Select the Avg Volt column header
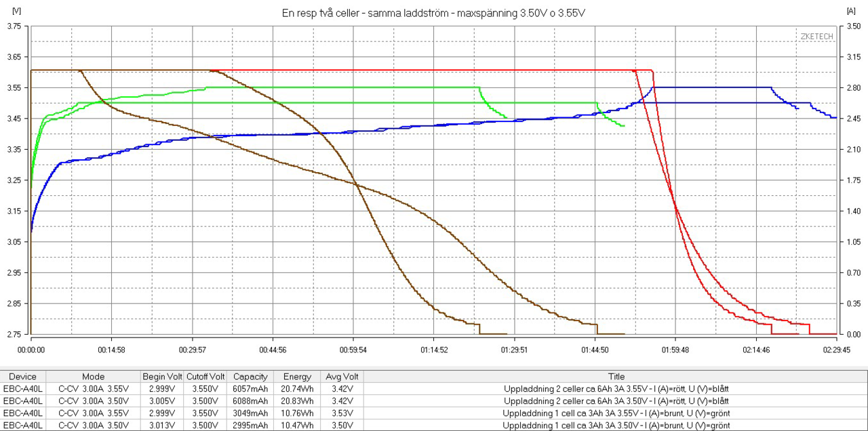 (x=342, y=376)
